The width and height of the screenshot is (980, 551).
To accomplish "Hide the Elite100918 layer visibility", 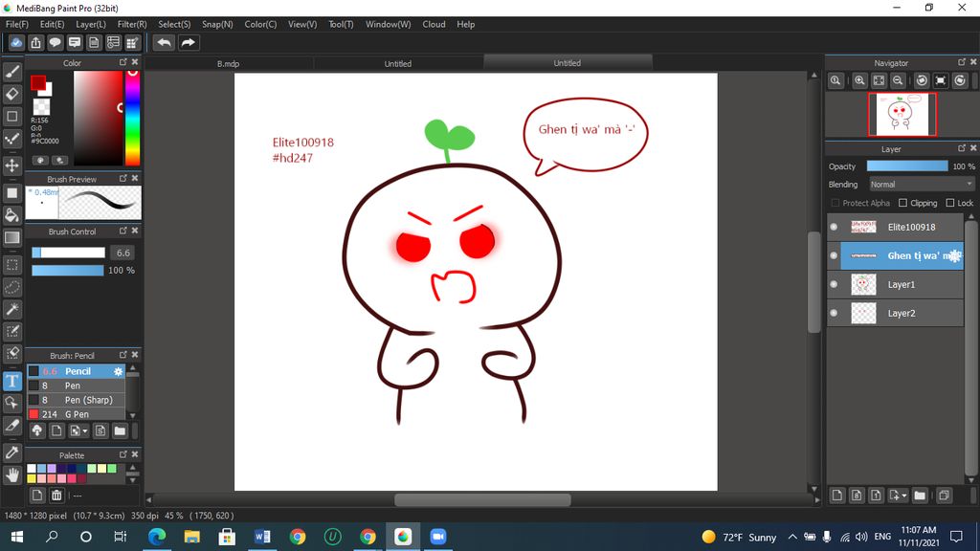I will 834,227.
